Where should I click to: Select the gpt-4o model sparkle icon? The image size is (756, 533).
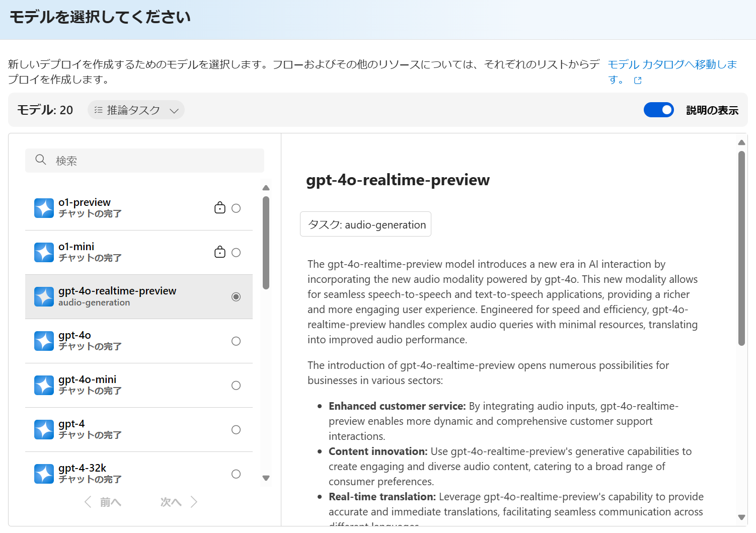coord(44,341)
